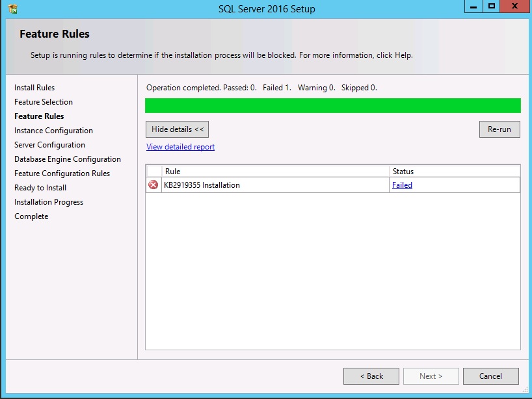Open the Failed status link for KB2919355
Viewport: 532px width, 399px height.
[x=402, y=185]
